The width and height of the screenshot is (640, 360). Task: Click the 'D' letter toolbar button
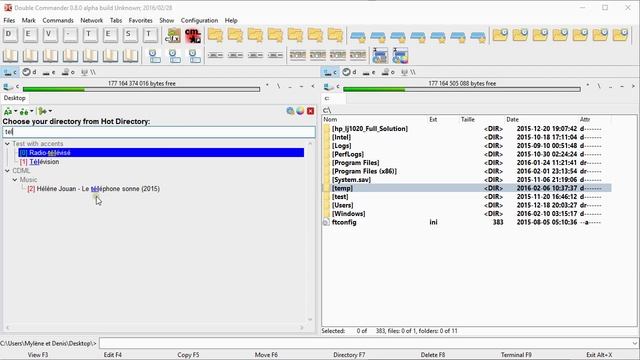coord(10,35)
